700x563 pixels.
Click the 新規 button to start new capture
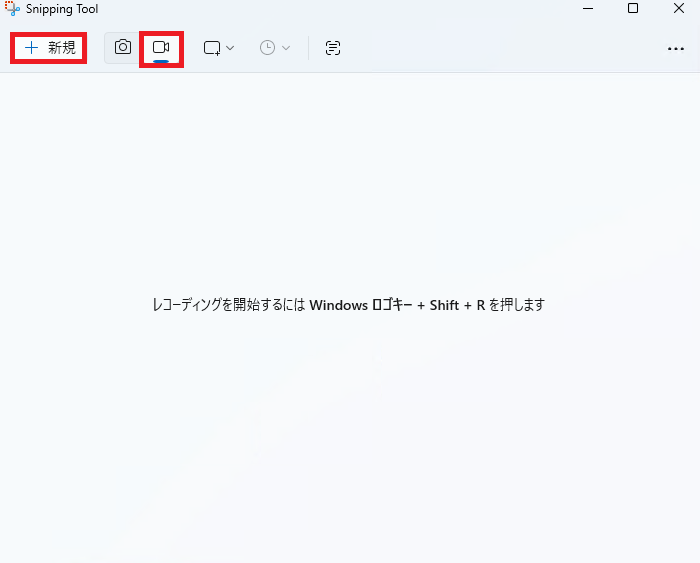(49, 48)
